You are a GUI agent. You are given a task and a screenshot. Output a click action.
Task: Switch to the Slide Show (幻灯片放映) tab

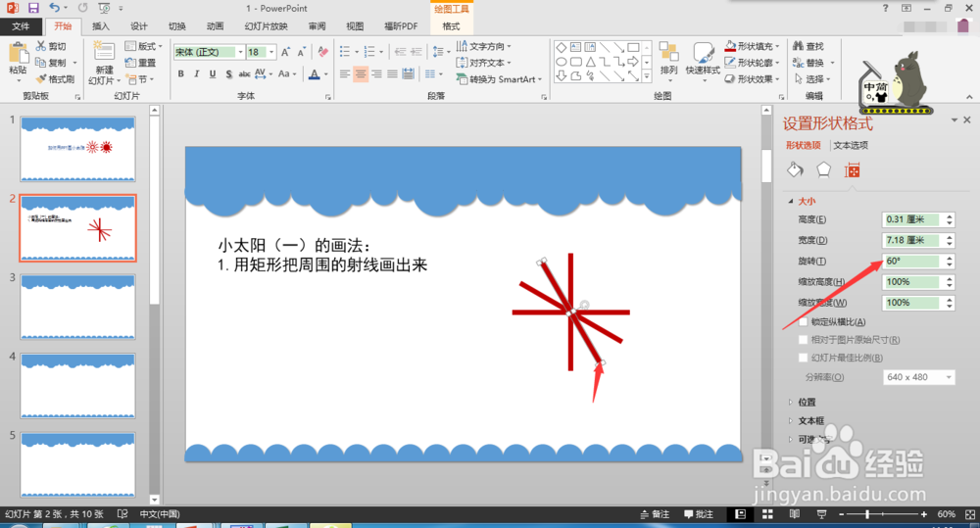[x=267, y=26]
